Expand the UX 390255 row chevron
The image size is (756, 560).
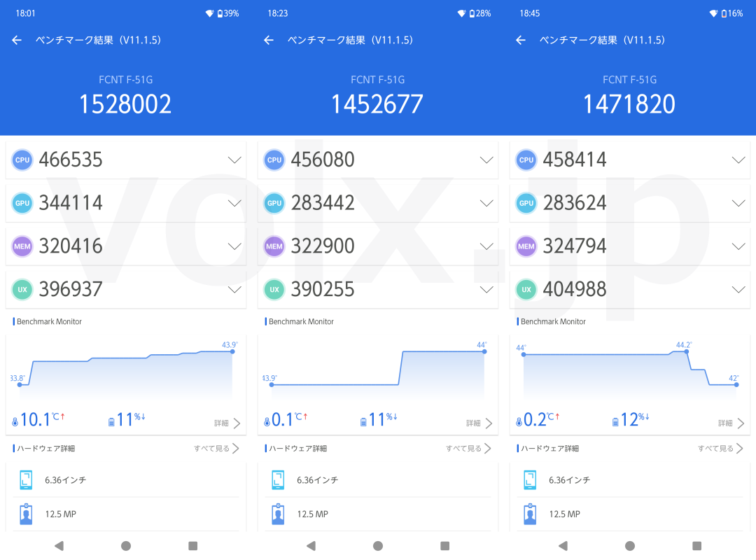(486, 289)
